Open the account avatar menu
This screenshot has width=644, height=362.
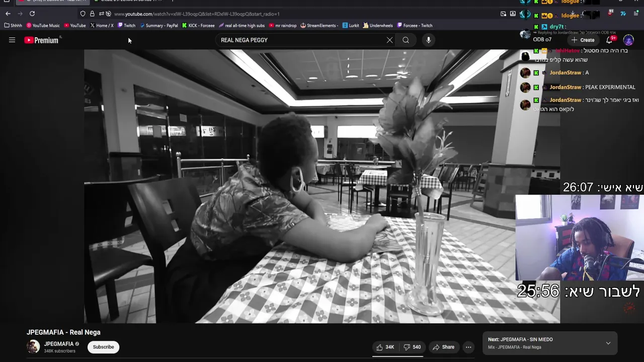(628, 40)
